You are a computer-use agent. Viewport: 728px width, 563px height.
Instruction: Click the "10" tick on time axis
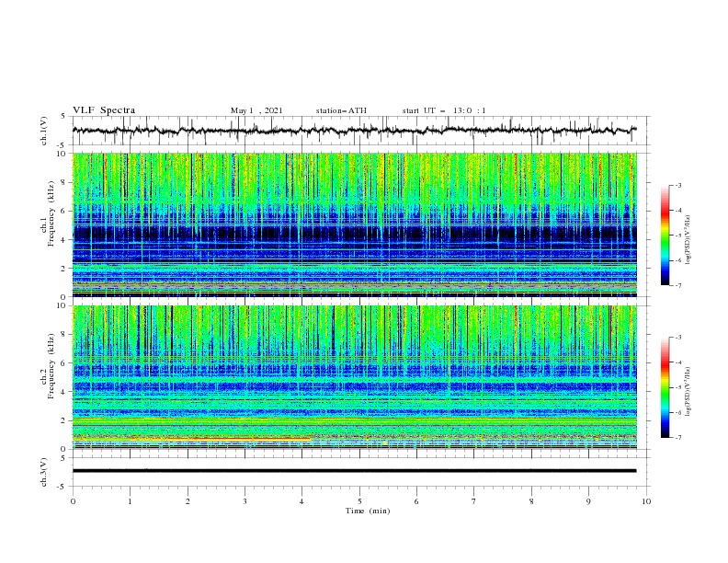646,501
